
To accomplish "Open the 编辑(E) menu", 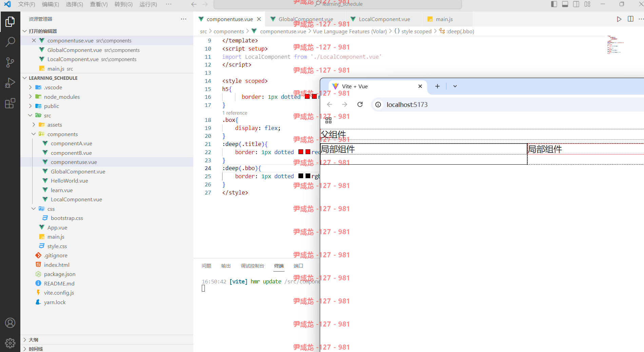I will [x=51, y=4].
